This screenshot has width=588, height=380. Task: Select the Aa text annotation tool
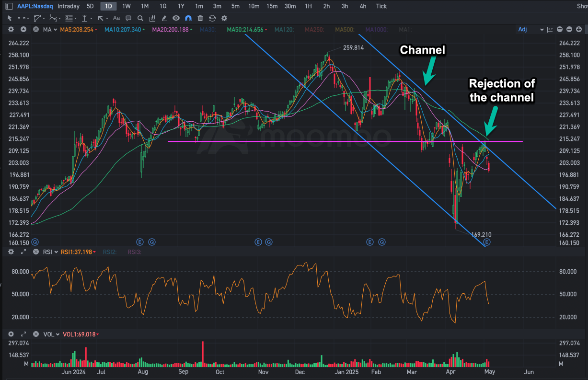click(116, 18)
